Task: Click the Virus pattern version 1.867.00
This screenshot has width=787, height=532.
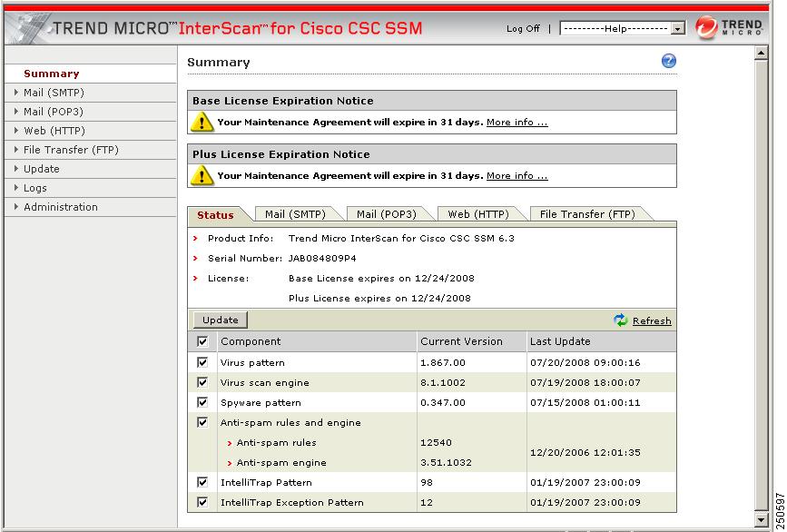Action: pos(443,363)
